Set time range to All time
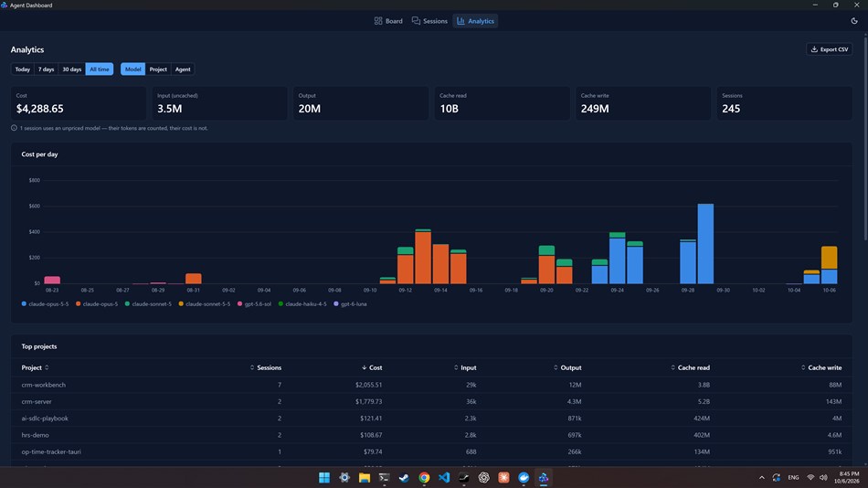Image resolution: width=868 pixels, height=488 pixels. (x=100, y=69)
